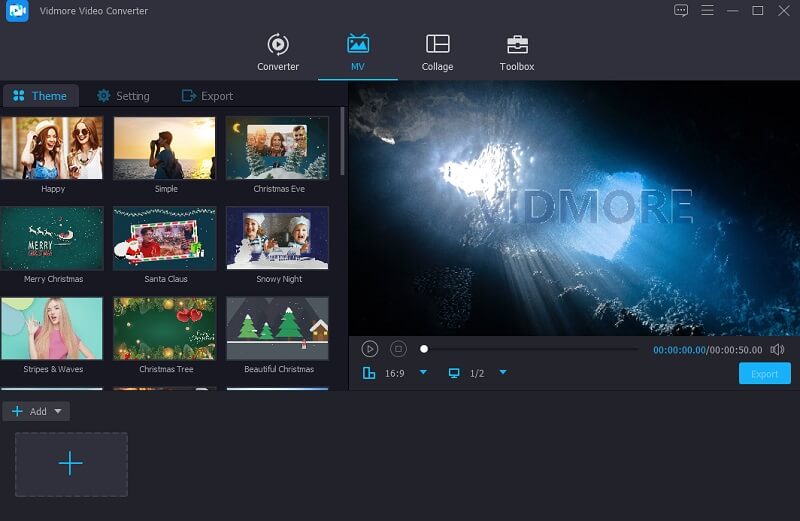
Task: Click the large plus box to add media
Action: point(71,464)
